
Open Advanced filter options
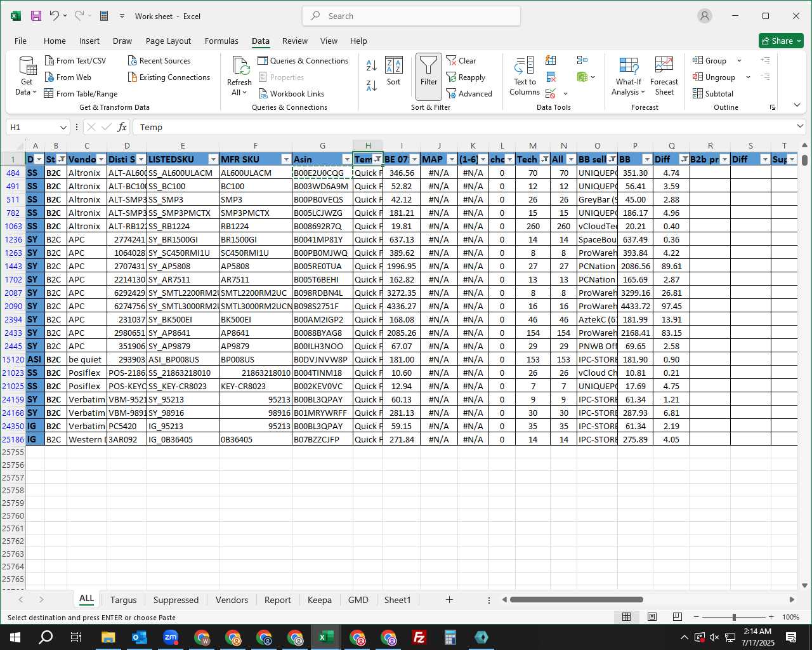[469, 93]
